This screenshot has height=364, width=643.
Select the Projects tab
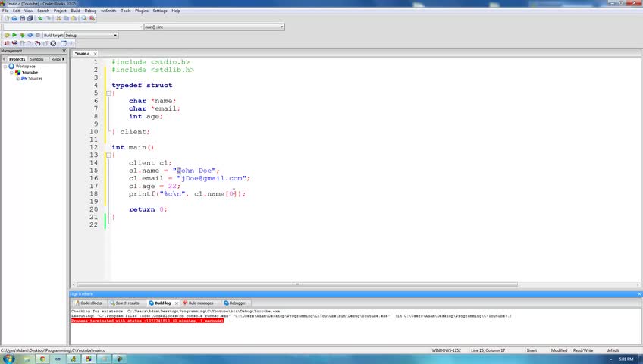(x=17, y=59)
